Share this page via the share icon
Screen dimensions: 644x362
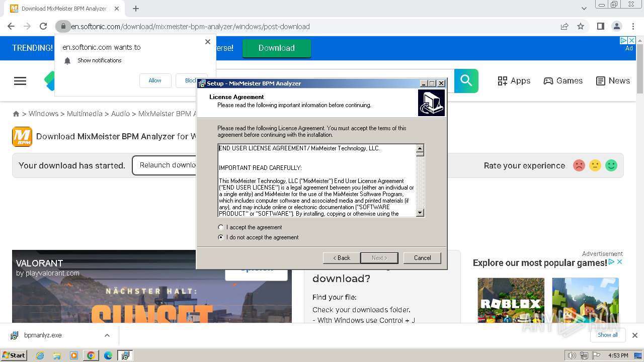pos(565,26)
